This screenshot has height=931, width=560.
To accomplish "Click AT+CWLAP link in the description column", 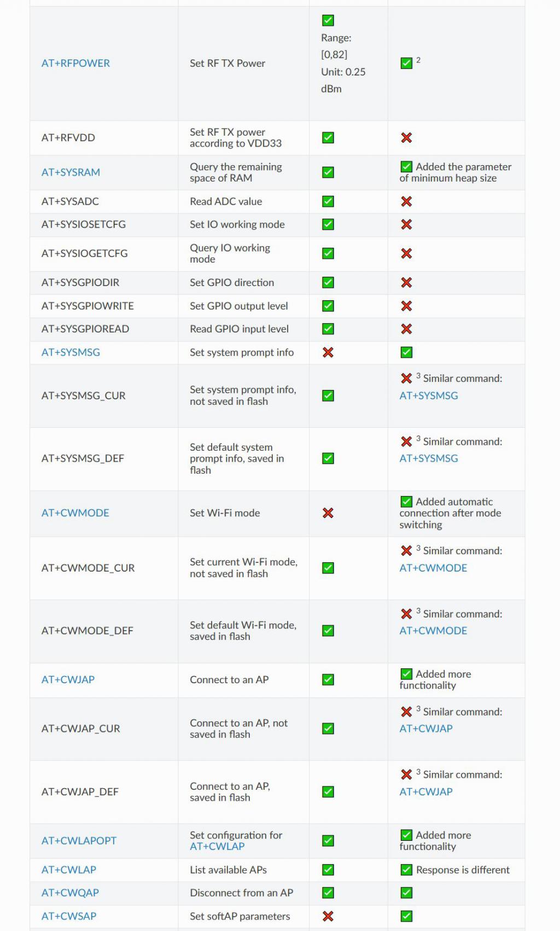I will point(217,846).
